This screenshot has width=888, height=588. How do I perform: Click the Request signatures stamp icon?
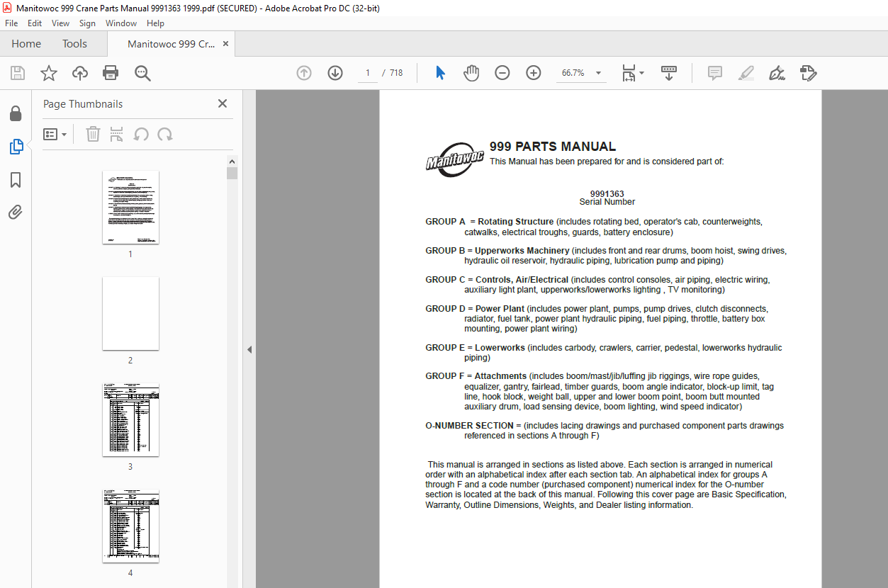point(809,73)
